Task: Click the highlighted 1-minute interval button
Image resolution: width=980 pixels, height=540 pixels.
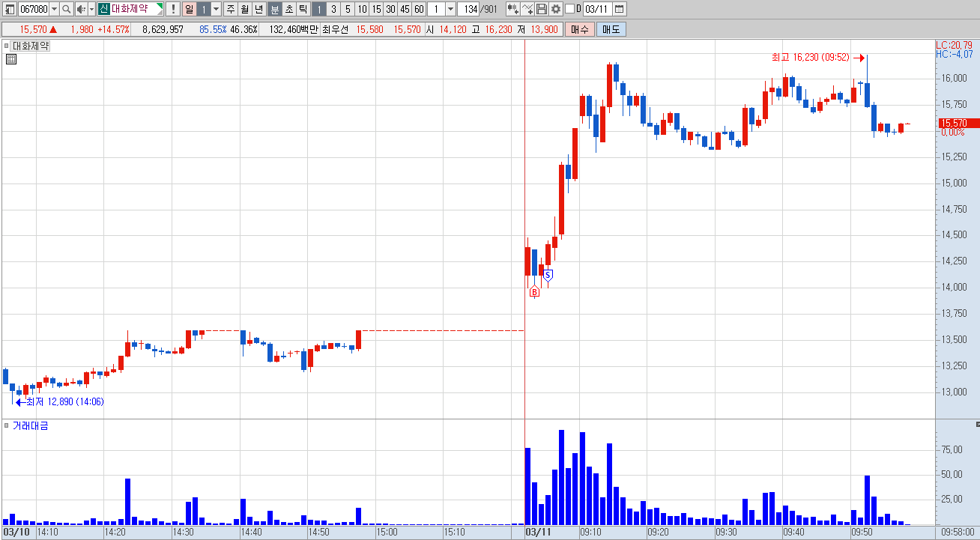Action: [318, 9]
